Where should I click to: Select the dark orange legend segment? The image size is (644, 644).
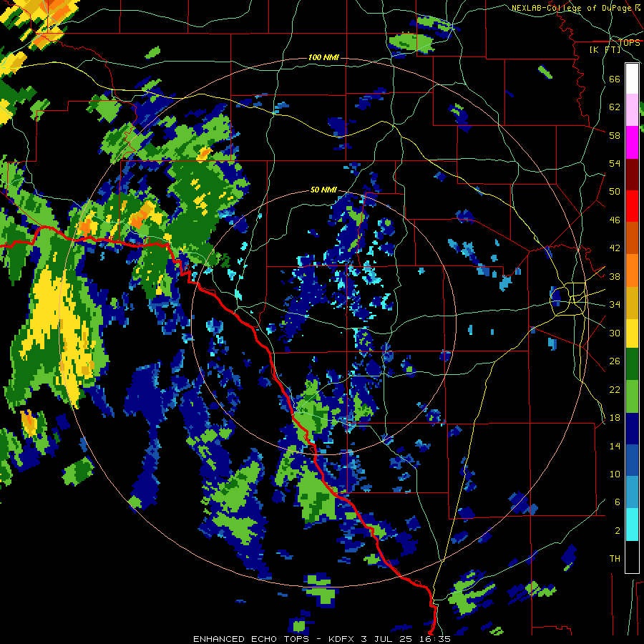[632, 238]
